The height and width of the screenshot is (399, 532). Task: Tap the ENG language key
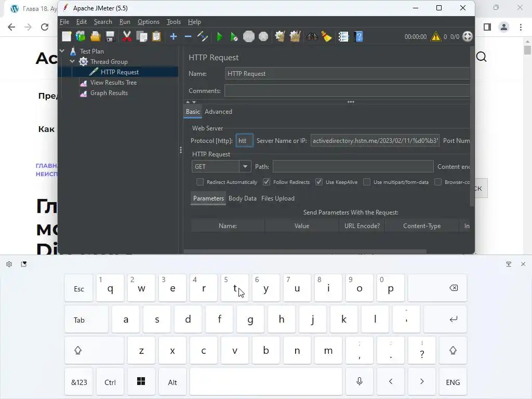coord(453,382)
